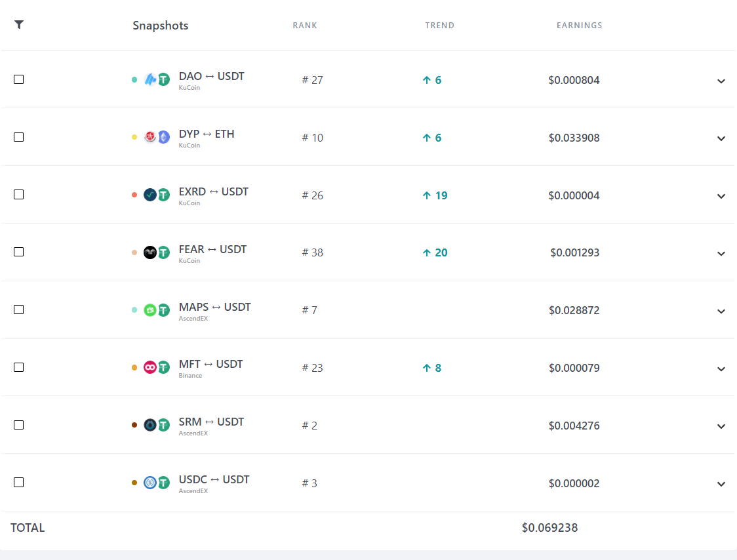Open the FEAR ↔ USDT pair link
The height and width of the screenshot is (560, 737).
point(212,249)
